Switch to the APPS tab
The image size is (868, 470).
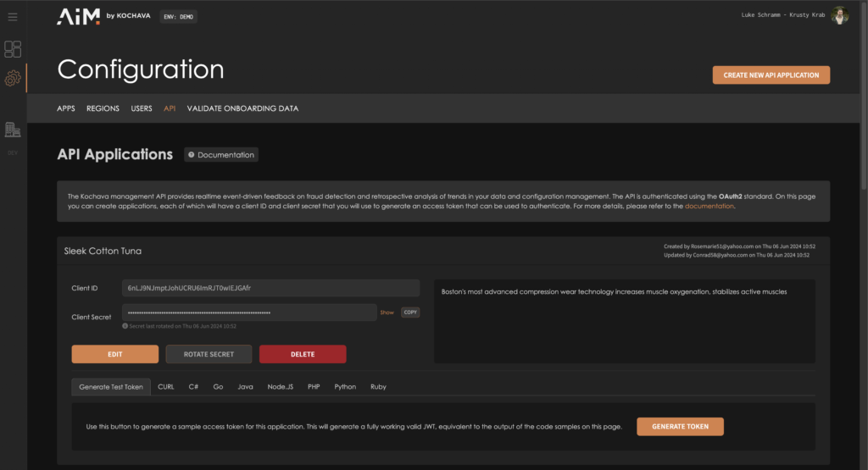66,108
